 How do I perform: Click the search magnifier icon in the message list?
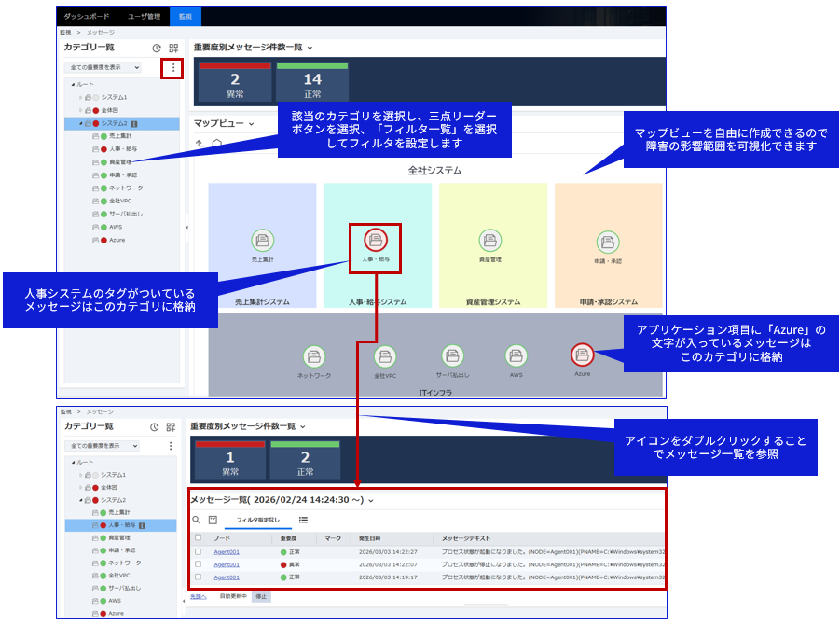coord(197,520)
